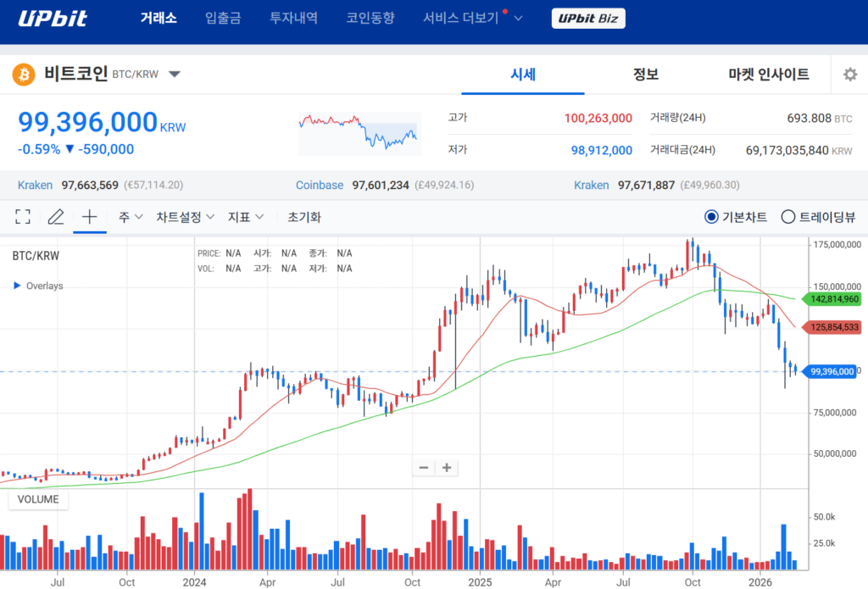The height and width of the screenshot is (589, 868).
Task: Select the crosshair cursor tool
Action: 89,217
